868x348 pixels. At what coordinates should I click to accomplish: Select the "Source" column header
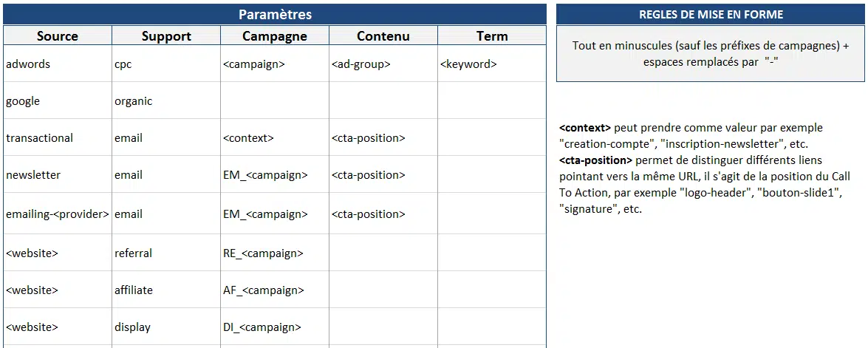[x=58, y=36]
